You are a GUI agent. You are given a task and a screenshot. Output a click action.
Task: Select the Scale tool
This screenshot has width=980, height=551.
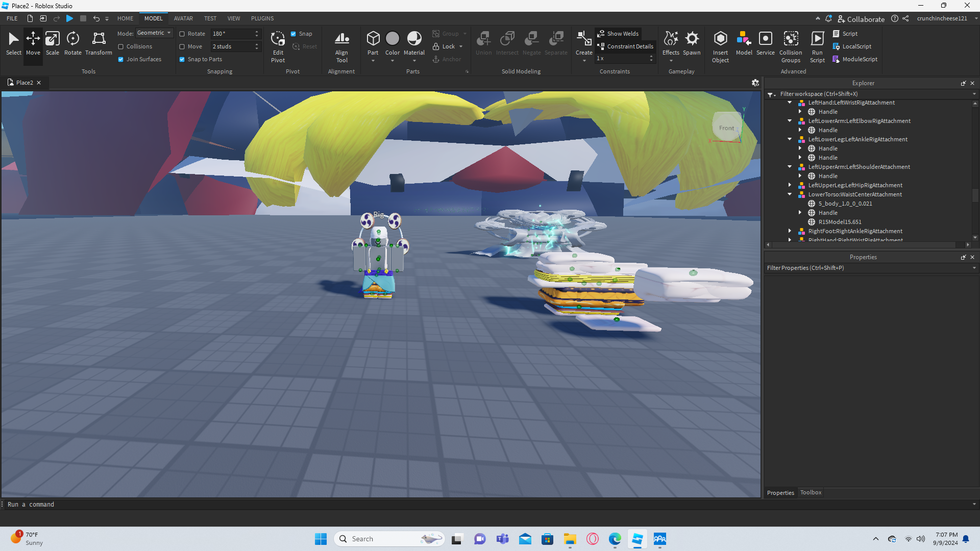(52, 43)
